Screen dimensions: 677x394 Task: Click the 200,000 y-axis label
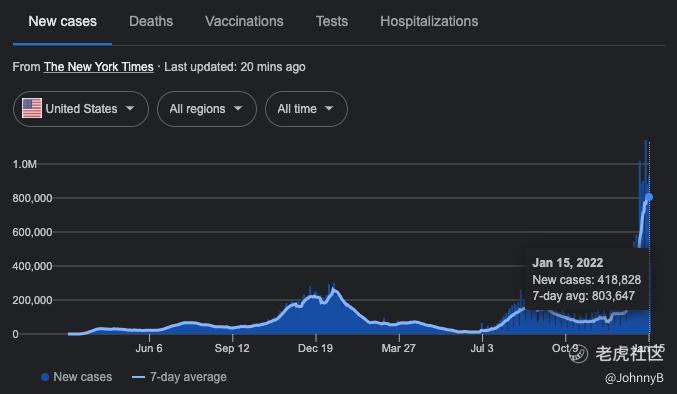[x=32, y=300]
